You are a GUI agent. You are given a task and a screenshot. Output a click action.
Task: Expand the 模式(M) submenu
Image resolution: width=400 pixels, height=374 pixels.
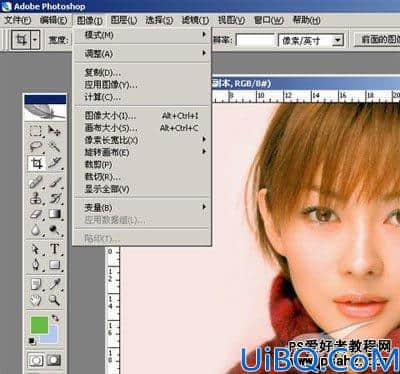[142, 35]
